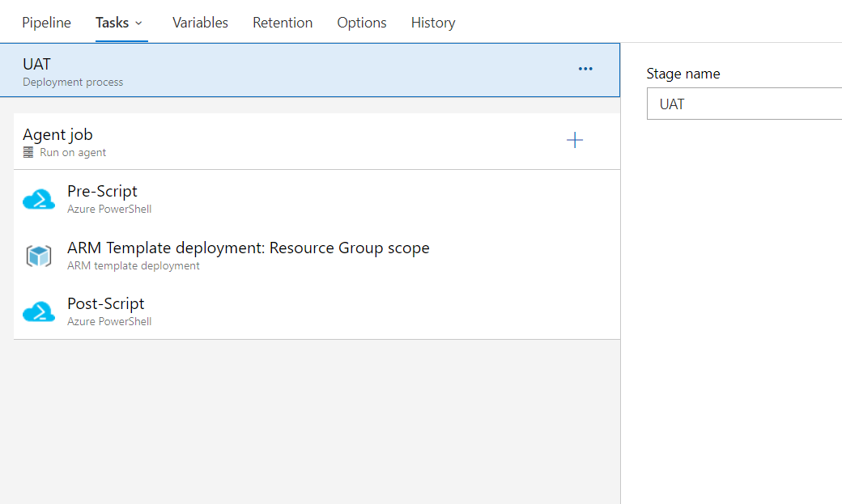This screenshot has height=504, width=842.
Task: Click into the Stage name input field
Action: pyautogui.click(x=744, y=104)
